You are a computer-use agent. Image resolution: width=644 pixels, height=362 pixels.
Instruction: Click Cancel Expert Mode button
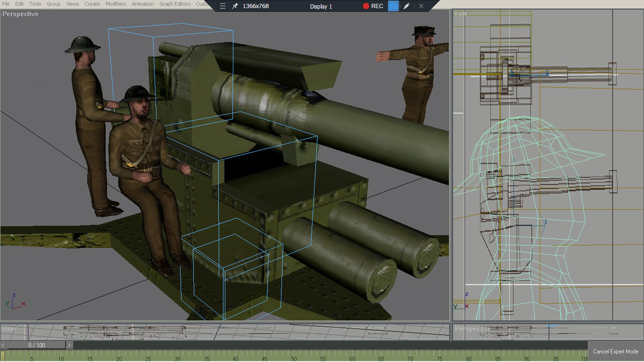tap(615, 351)
